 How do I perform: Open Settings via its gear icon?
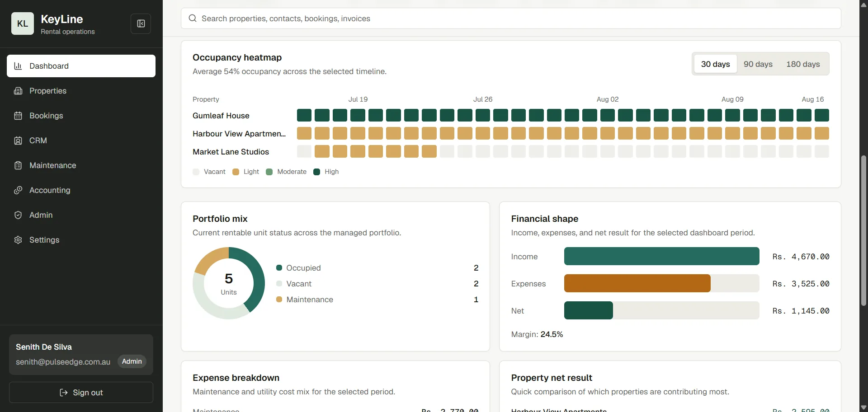click(18, 240)
